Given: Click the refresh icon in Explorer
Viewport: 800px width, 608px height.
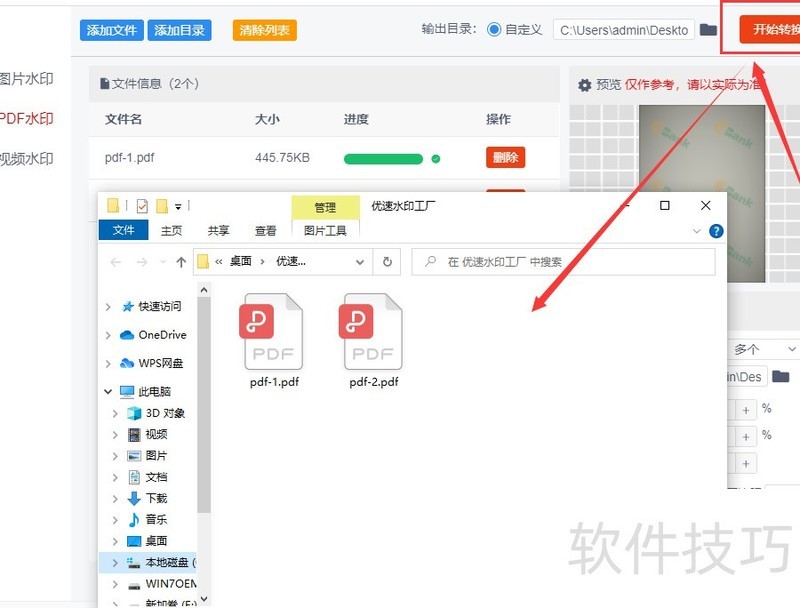Looking at the screenshot, I should (389, 262).
